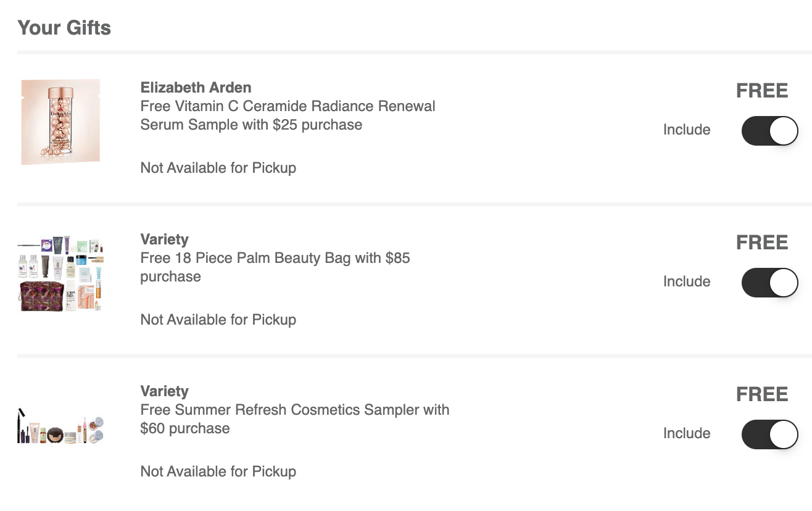Disable the 18 Piece Palm Beauty Bag gift
This screenshot has width=812, height=511.
[769, 282]
